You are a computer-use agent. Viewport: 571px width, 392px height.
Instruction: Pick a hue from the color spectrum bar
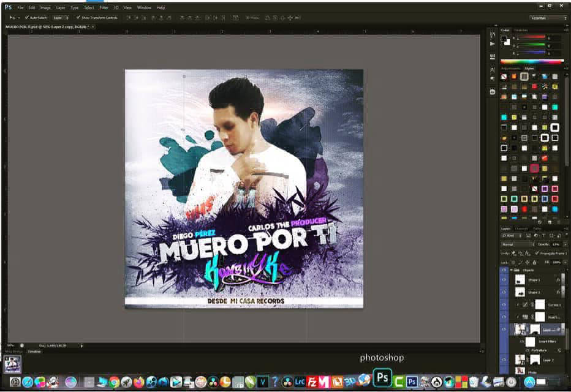[532, 61]
